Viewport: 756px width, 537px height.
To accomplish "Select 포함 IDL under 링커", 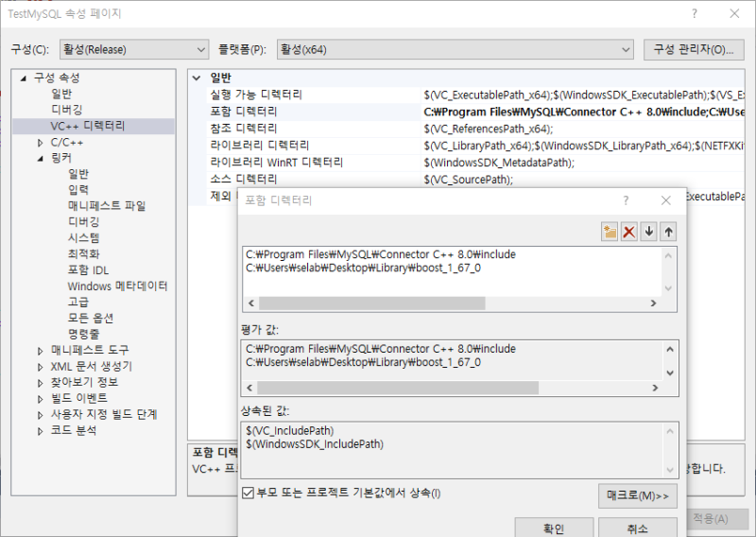I will tap(88, 269).
